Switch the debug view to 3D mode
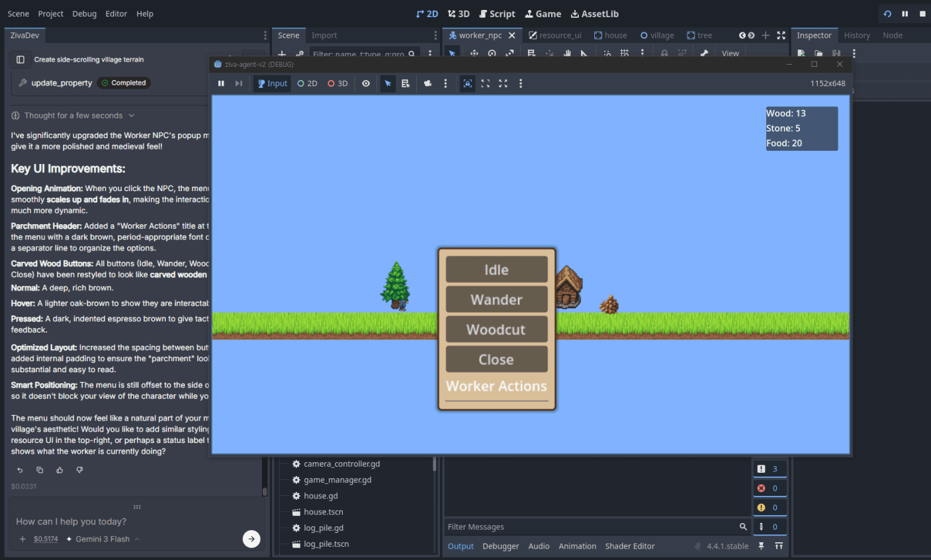Screen dimensions: 931x560 [337, 83]
